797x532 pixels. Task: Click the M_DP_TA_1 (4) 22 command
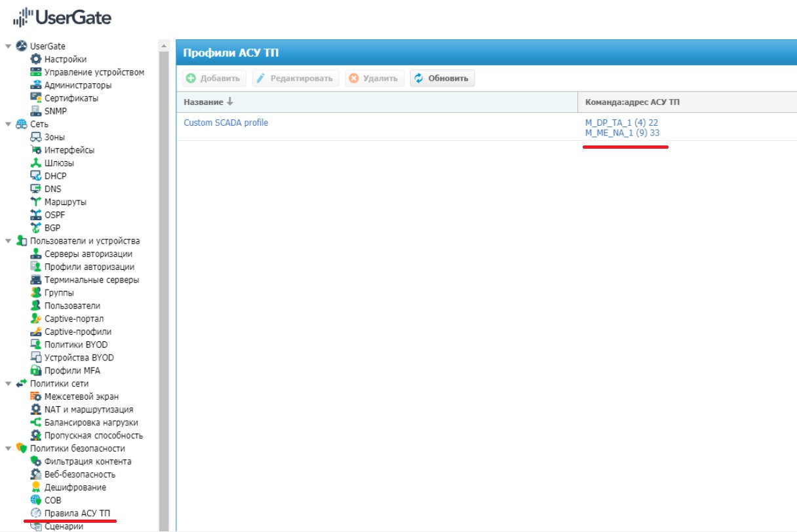point(622,123)
